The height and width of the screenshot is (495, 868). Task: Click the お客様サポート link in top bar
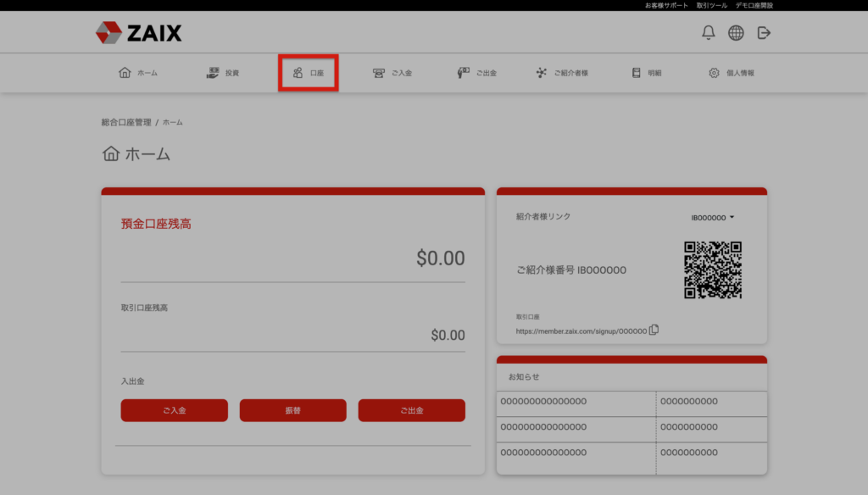pyautogui.click(x=666, y=5)
